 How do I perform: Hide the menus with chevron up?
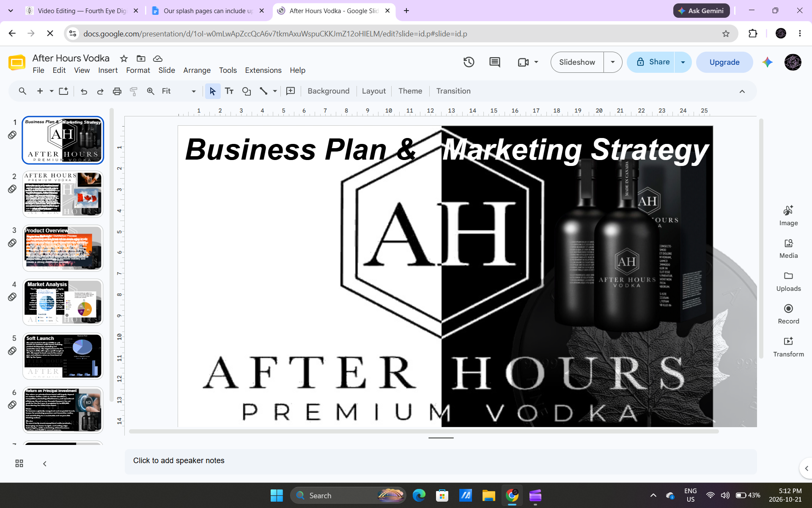(742, 91)
